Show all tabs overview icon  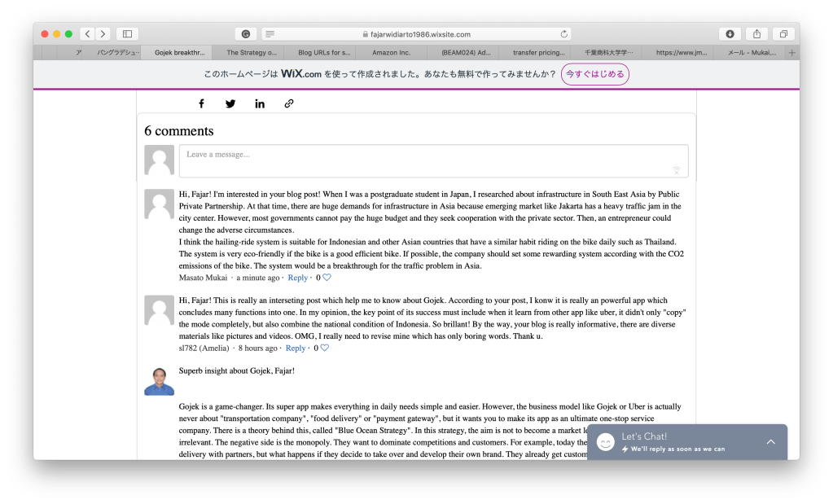783,34
